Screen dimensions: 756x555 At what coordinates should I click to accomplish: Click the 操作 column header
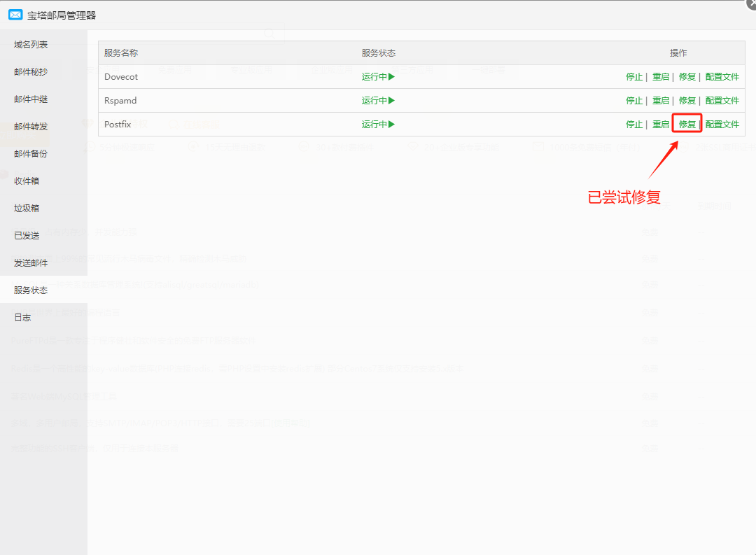click(678, 53)
